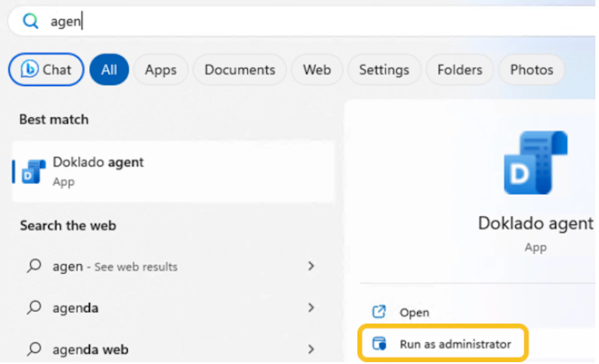The height and width of the screenshot is (364, 599).
Task: Click the Bing Chat logo icon
Action: 29,69
